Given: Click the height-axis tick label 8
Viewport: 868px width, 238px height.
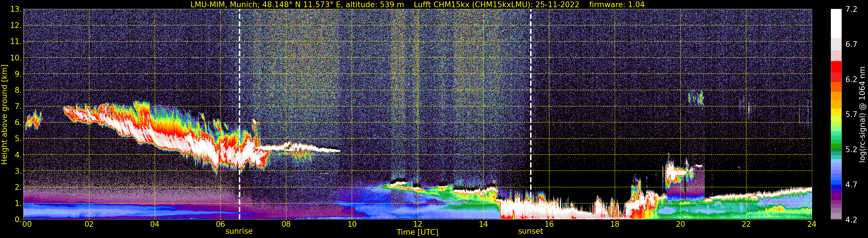Looking at the screenshot, I should pos(18,90).
